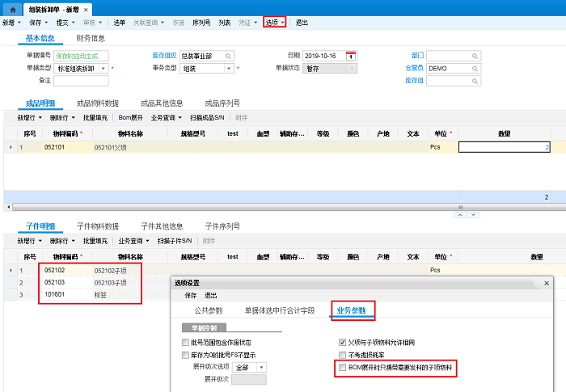Click the search icon in 库存组织 field
Screen dimensions: 566x392
229,56
